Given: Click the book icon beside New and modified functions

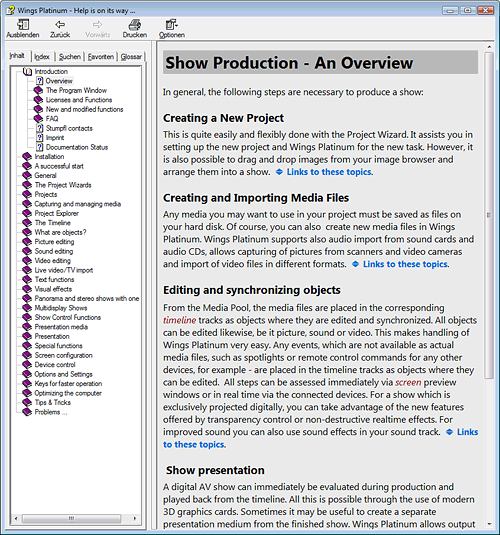Looking at the screenshot, I should [x=38, y=110].
